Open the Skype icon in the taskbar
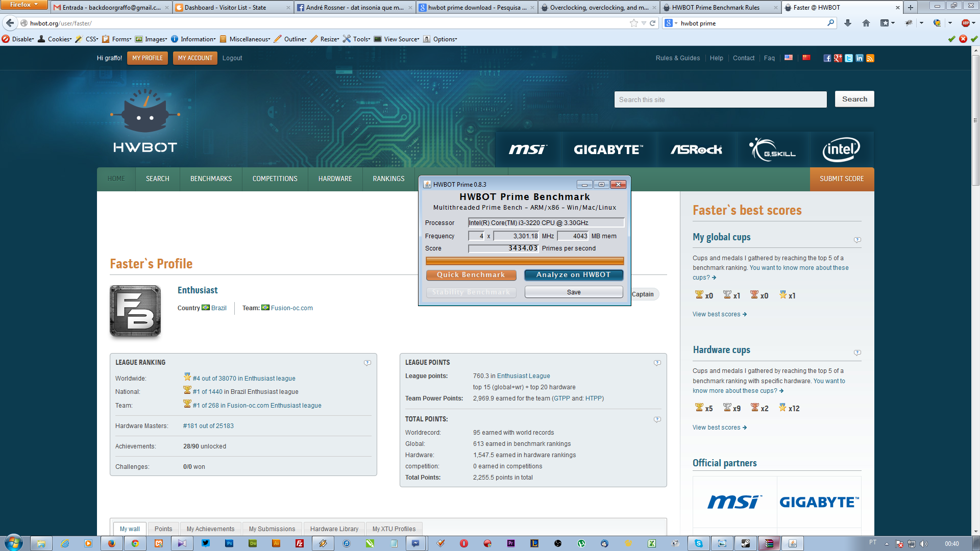Viewport: 980px width, 551px height. pyautogui.click(x=698, y=543)
